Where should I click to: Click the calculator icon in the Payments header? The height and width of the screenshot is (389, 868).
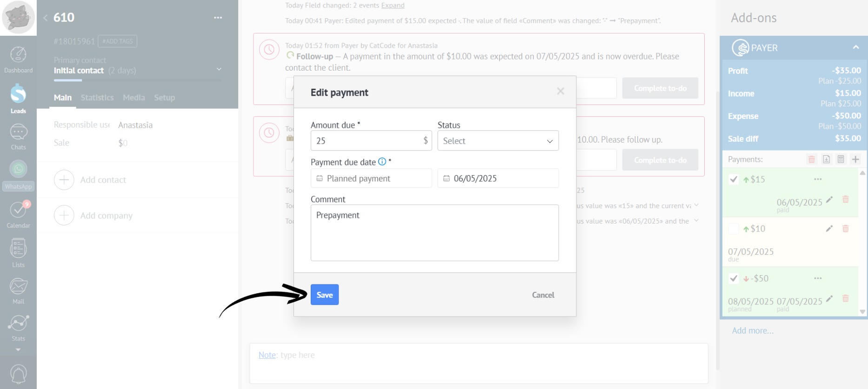pyautogui.click(x=841, y=159)
